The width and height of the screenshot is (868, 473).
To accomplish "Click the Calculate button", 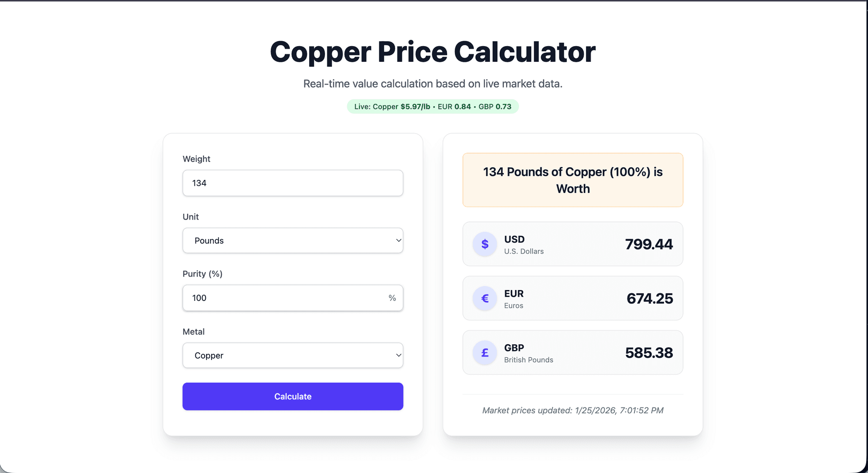I will (x=292, y=396).
